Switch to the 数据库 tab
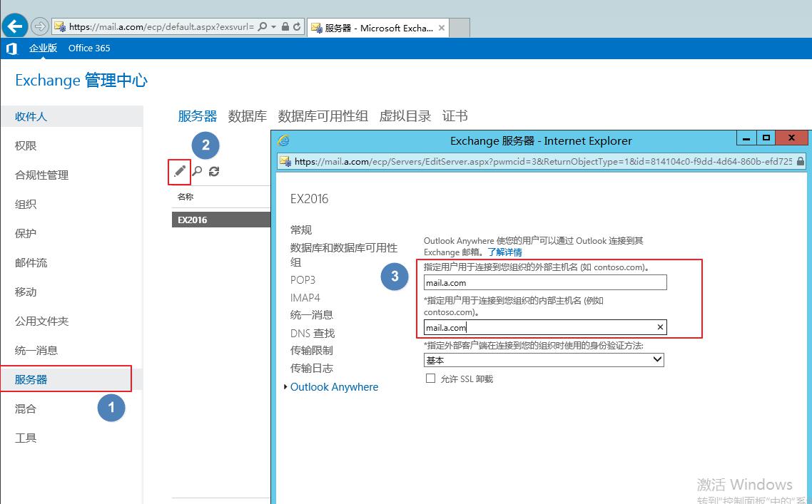812x504 pixels. click(247, 116)
